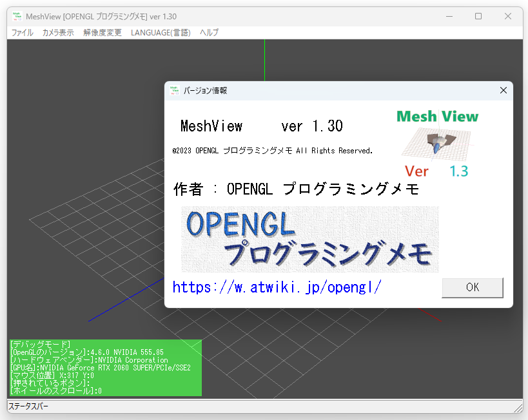Open the 解像度変更 menu
This screenshot has width=528, height=420.
coord(103,33)
